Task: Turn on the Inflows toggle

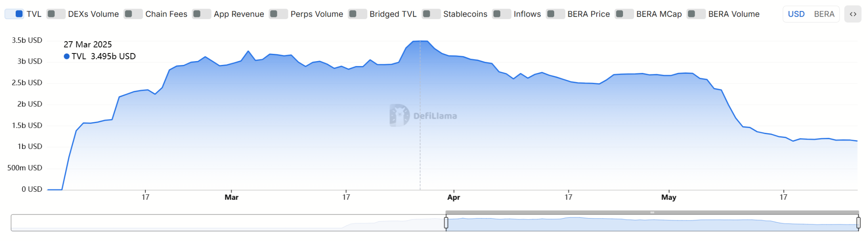Action: point(502,14)
